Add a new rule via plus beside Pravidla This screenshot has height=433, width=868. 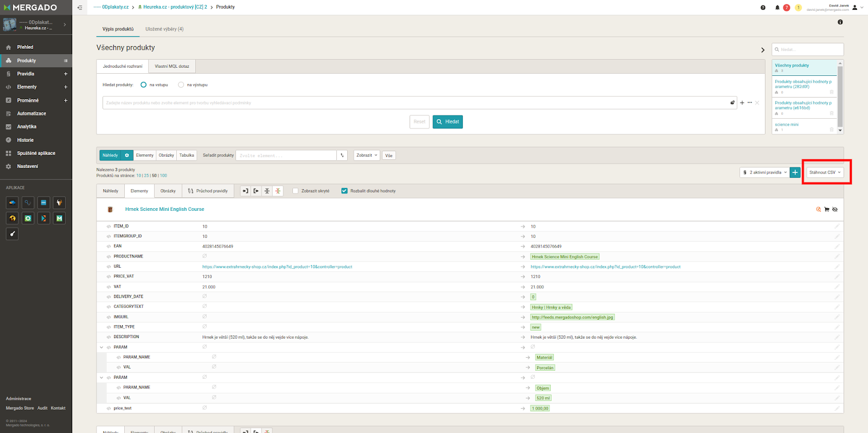(66, 74)
